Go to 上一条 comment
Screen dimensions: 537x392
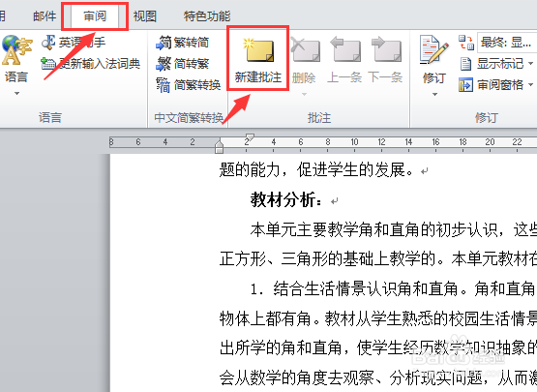pyautogui.click(x=344, y=60)
